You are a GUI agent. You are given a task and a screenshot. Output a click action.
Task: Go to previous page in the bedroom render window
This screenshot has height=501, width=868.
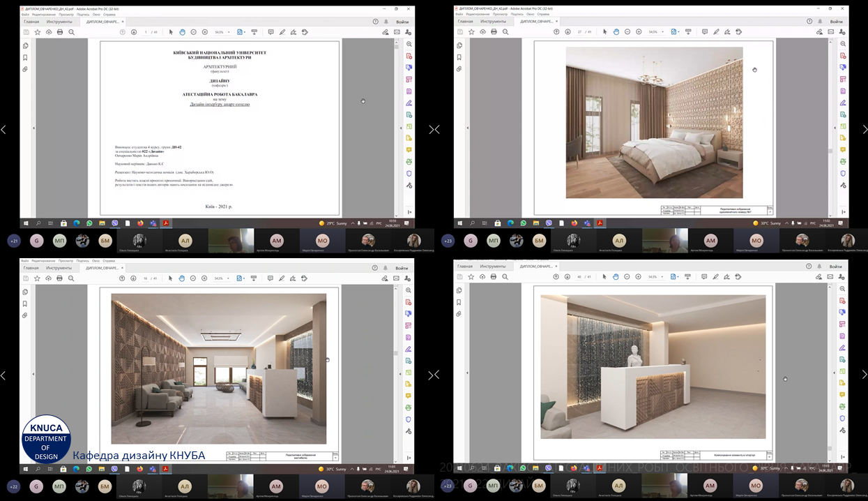point(556,32)
